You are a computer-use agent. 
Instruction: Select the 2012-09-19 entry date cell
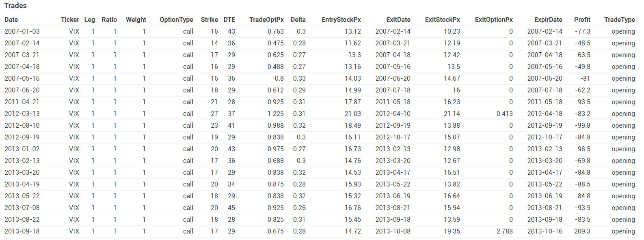tap(22, 137)
